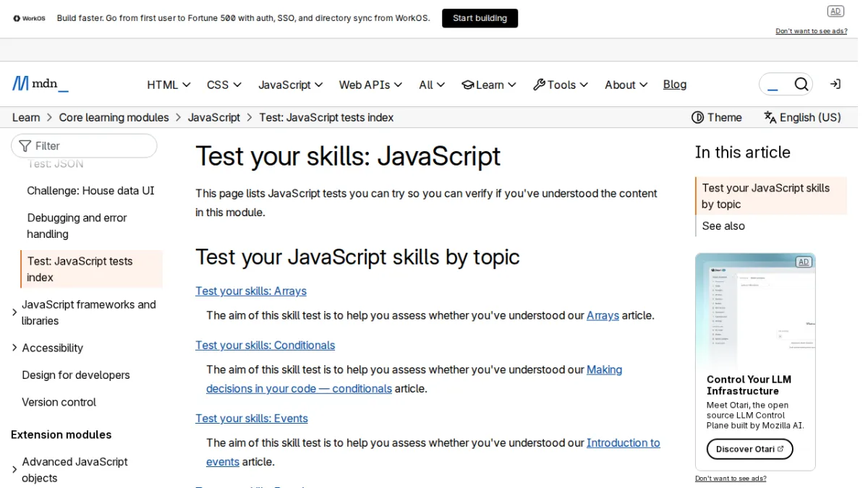This screenshot has width=868, height=488.
Task: Open the About dropdown menu
Action: [626, 85]
